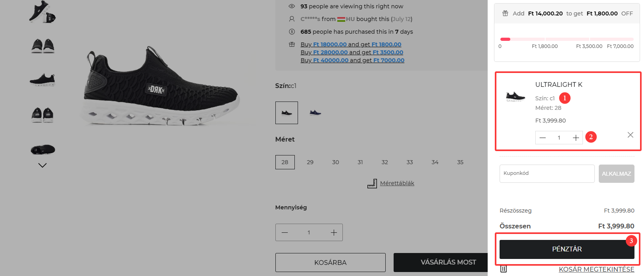The width and height of the screenshot is (644, 276).
Task: Increase product Mennyiség with plus icon
Action: tap(334, 232)
